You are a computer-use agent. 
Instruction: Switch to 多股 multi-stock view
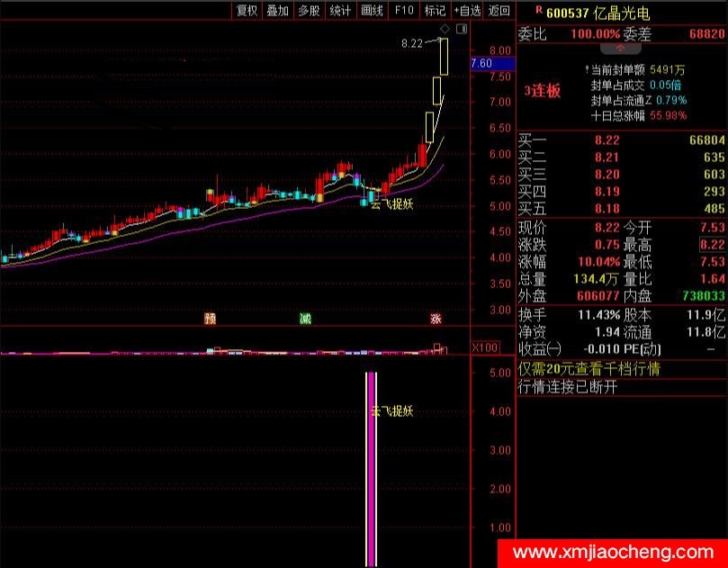309,10
